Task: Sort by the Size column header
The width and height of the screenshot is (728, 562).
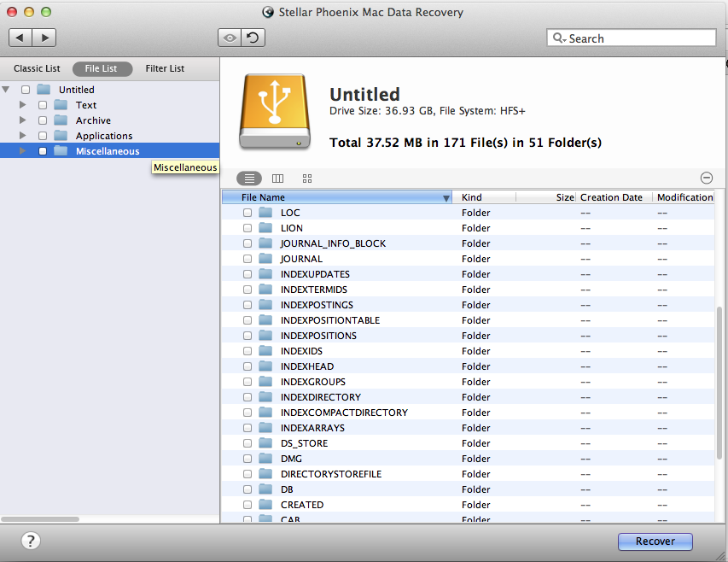Action: click(x=546, y=197)
